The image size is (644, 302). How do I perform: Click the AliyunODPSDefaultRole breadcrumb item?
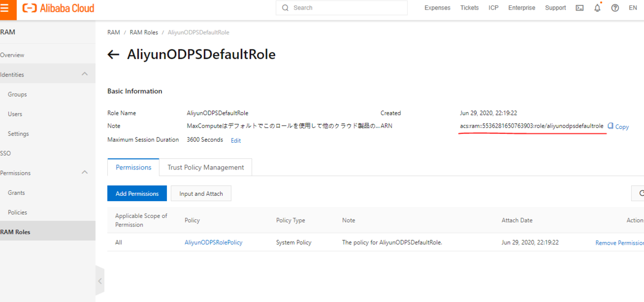[198, 33]
